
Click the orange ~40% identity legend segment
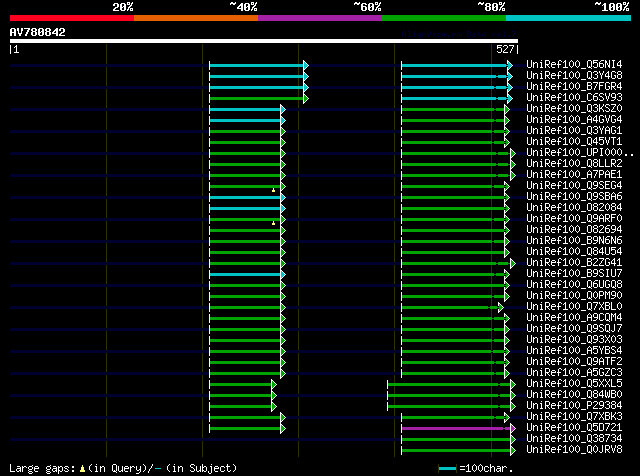(196, 18)
